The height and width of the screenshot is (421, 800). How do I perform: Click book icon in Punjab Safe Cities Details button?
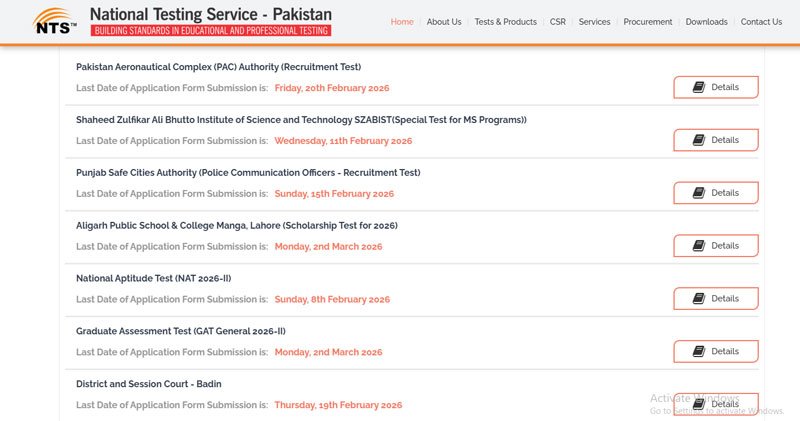[x=699, y=193]
